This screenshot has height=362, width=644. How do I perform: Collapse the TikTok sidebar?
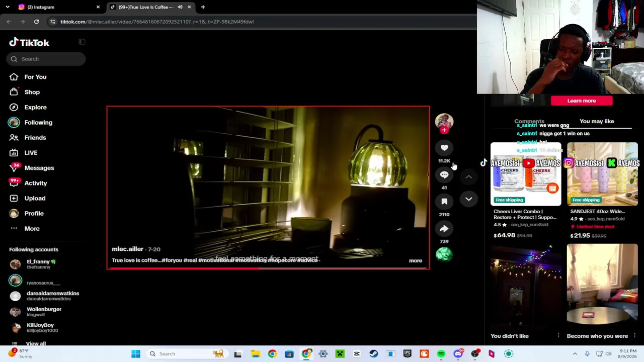(82, 42)
